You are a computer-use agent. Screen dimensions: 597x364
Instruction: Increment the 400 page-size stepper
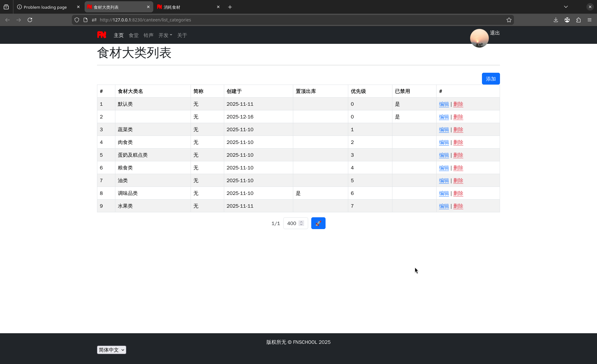(301, 221)
